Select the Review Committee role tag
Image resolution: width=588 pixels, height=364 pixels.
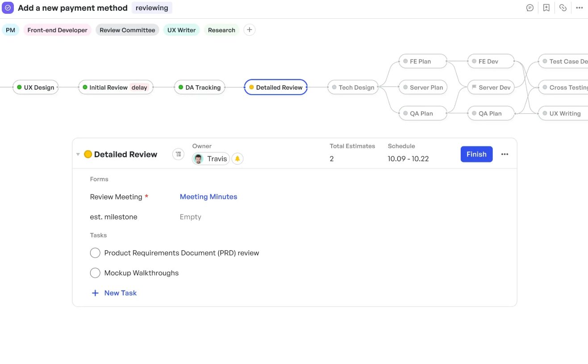pyautogui.click(x=127, y=30)
